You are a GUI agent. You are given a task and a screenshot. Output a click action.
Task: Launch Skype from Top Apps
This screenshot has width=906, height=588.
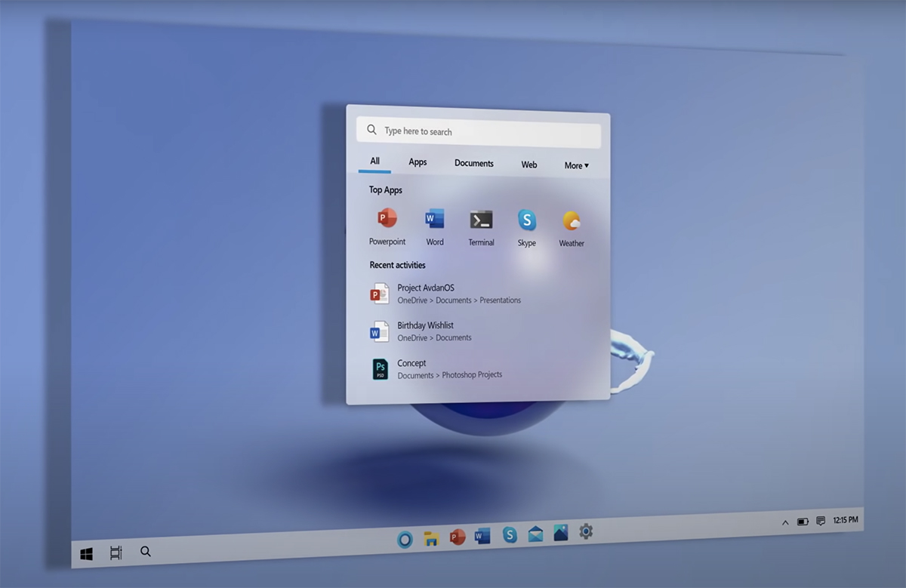coord(527,220)
